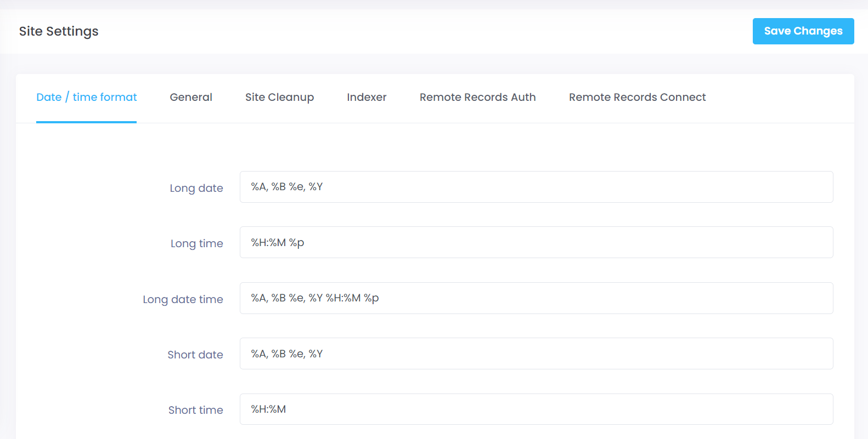Click the Save Changes button

(803, 31)
